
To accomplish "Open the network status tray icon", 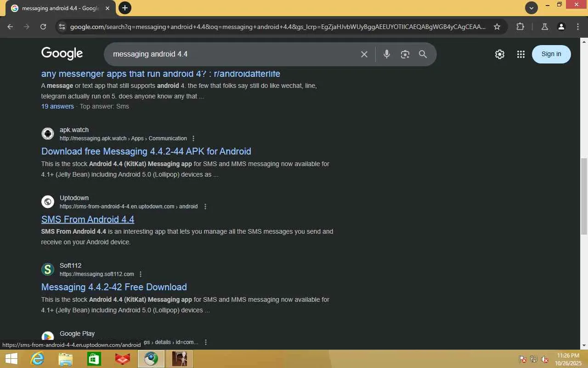I will coord(534,359).
